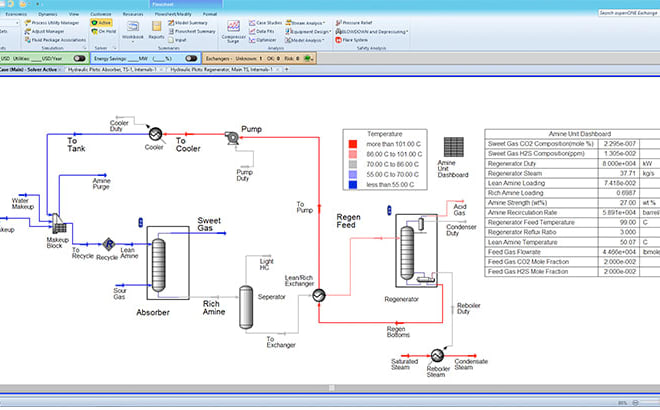The image size is (660, 410).
Task: Select the Pump unit on the flowsheet
Action: (x=232, y=138)
